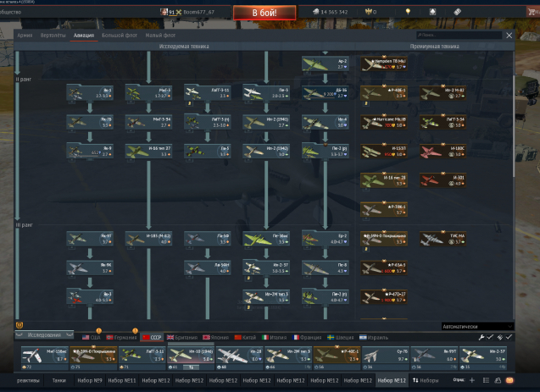This screenshot has height=392, width=540.
Task: Select the ТИС МА premium card
Action: coord(443,239)
